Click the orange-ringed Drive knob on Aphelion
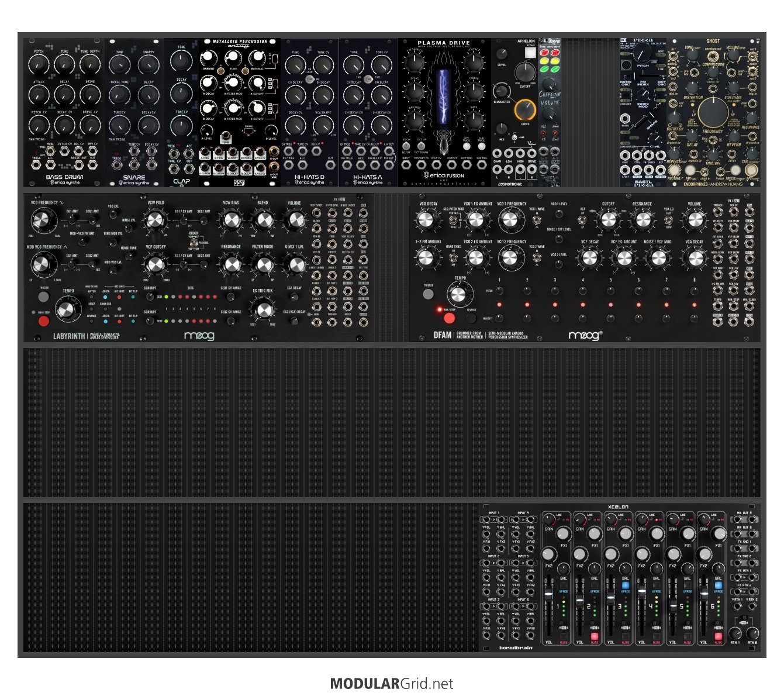Screen dimensions: 784x696 (525, 110)
